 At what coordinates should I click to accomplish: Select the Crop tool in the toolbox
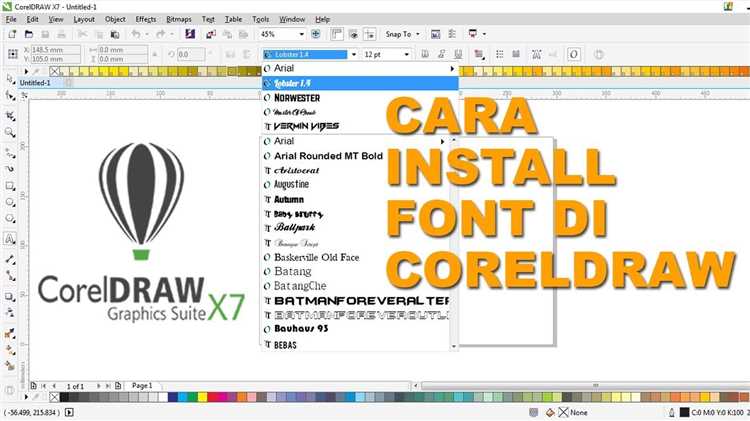click(x=9, y=114)
